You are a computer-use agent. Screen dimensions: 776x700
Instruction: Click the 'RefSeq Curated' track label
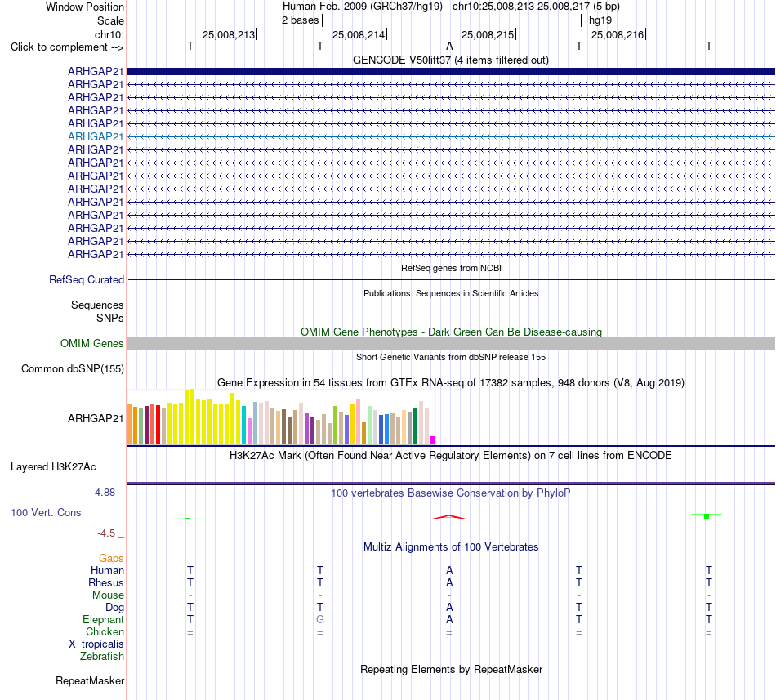[x=86, y=279]
